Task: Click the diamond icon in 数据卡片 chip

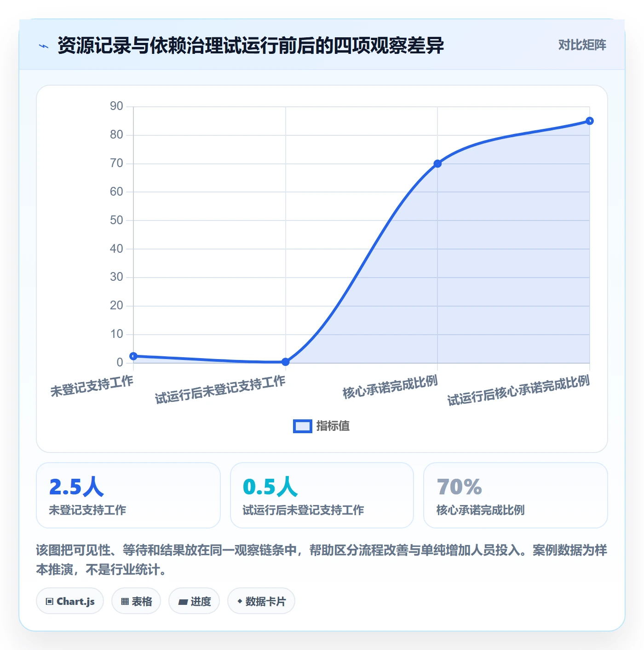Action: [x=240, y=601]
